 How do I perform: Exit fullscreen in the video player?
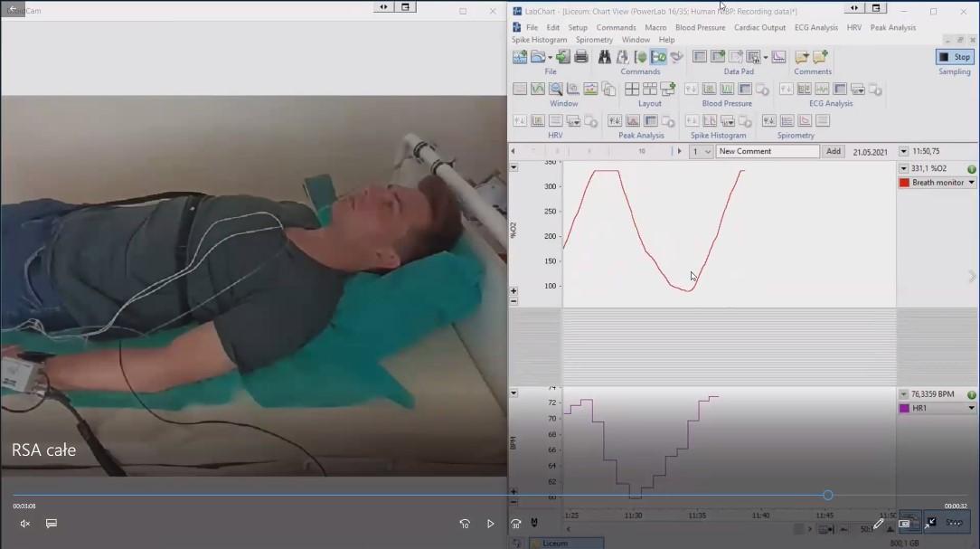point(930,524)
